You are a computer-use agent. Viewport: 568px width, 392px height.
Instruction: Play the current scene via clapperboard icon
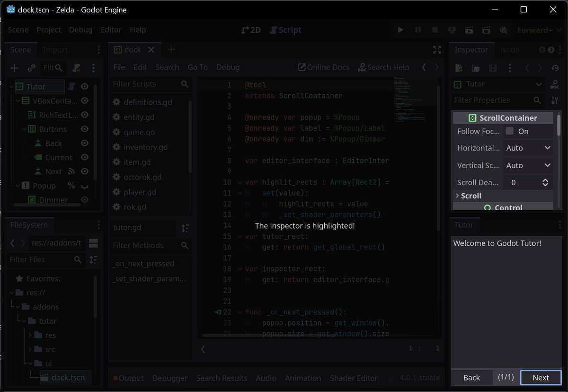[x=469, y=30]
